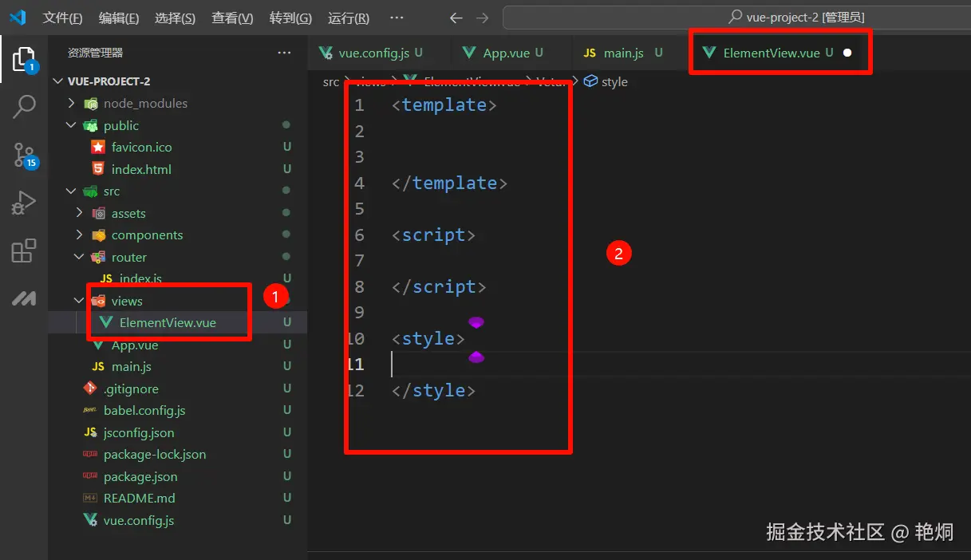
Task: Open the explorer panel more actions ellipsis
Action: tap(284, 53)
